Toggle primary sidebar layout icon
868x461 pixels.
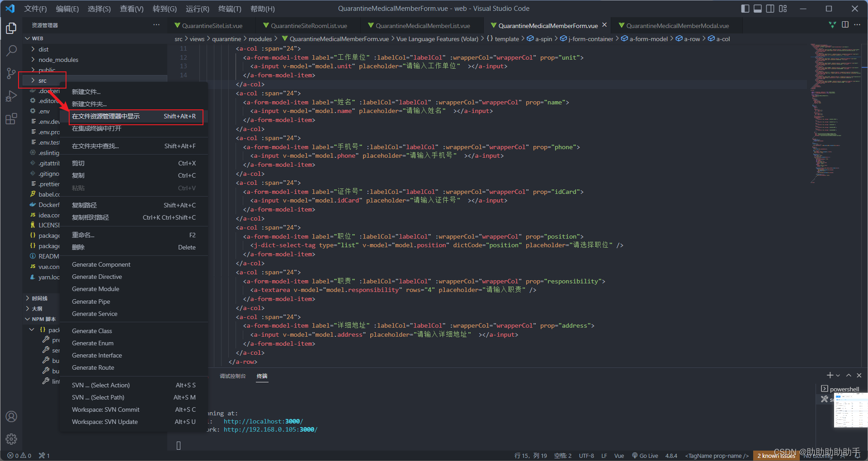(745, 9)
